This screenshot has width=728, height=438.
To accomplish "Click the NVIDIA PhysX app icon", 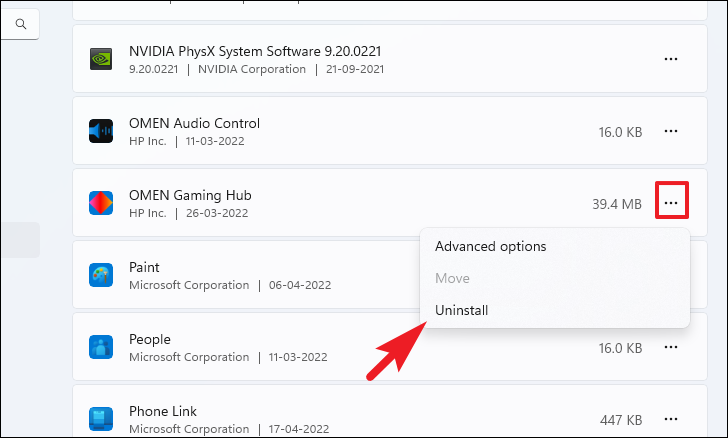I will 101,59.
